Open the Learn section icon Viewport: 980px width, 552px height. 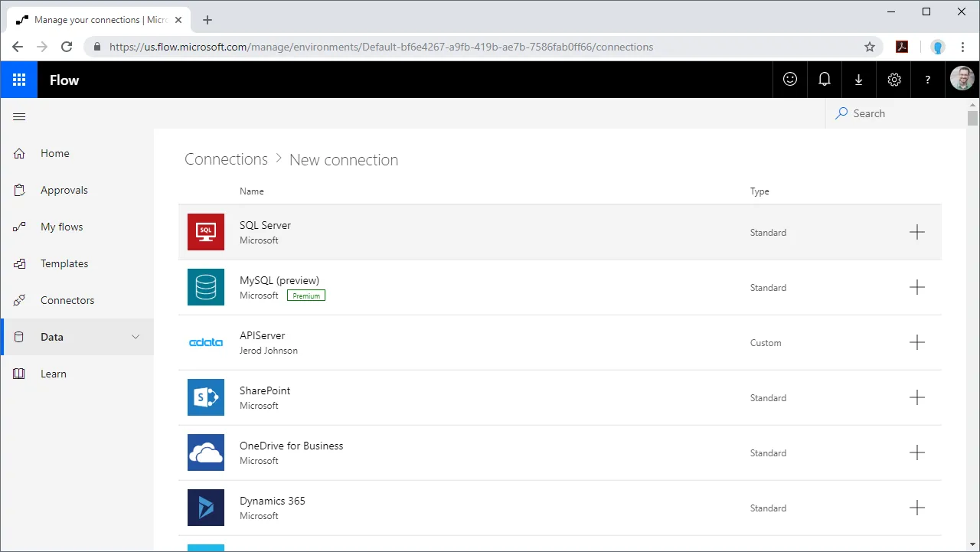pos(20,374)
